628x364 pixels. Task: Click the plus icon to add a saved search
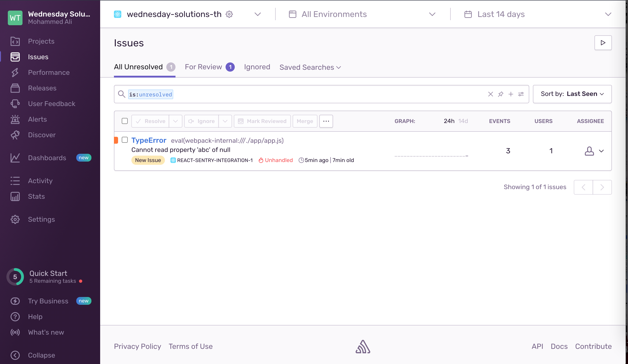click(511, 94)
